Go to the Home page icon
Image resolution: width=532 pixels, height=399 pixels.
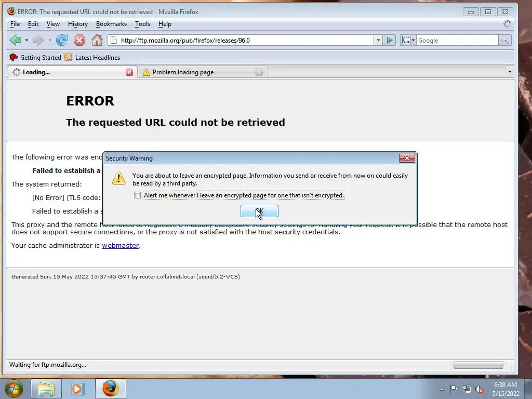click(x=97, y=40)
